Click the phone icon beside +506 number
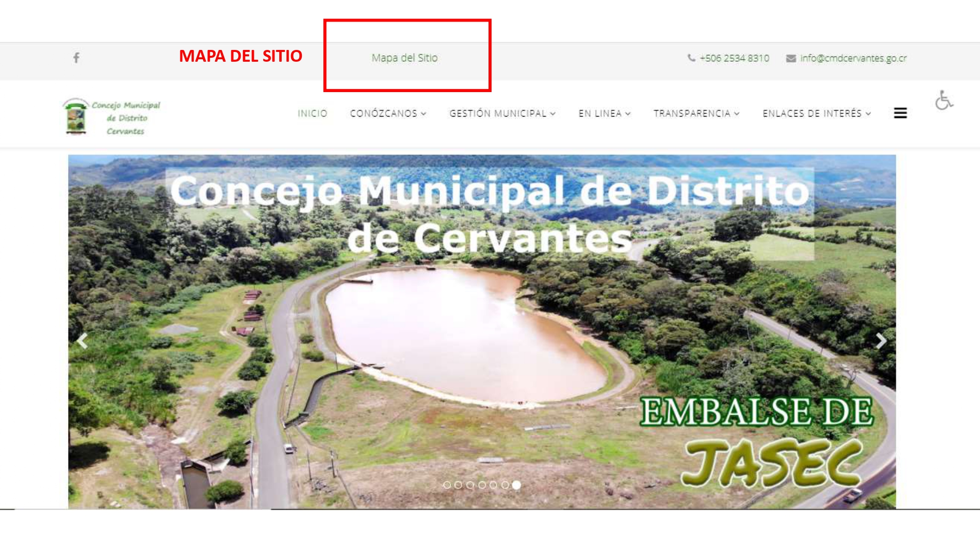Screen dimensions: 980x551 (691, 58)
